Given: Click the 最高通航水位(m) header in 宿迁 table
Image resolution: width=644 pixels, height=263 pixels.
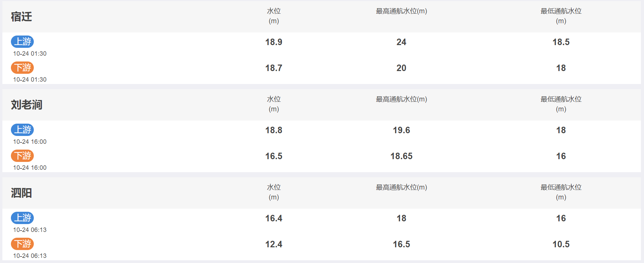Looking at the screenshot, I should point(401,11).
